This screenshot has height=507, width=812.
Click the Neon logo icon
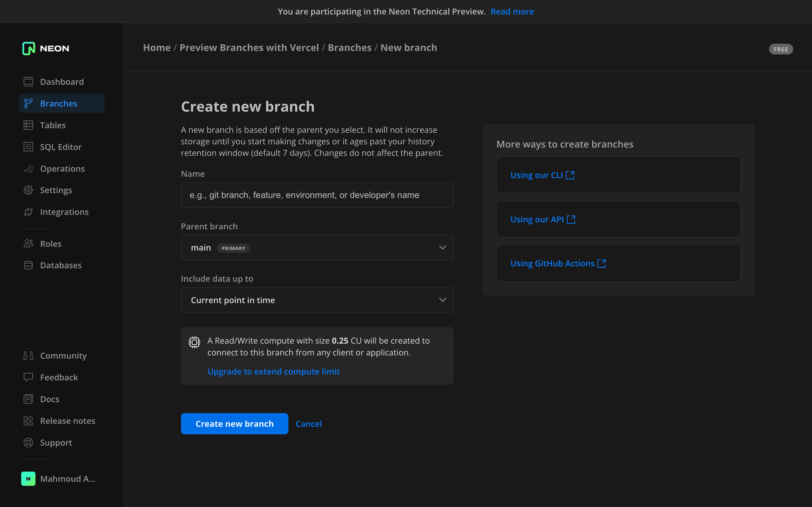click(x=29, y=48)
